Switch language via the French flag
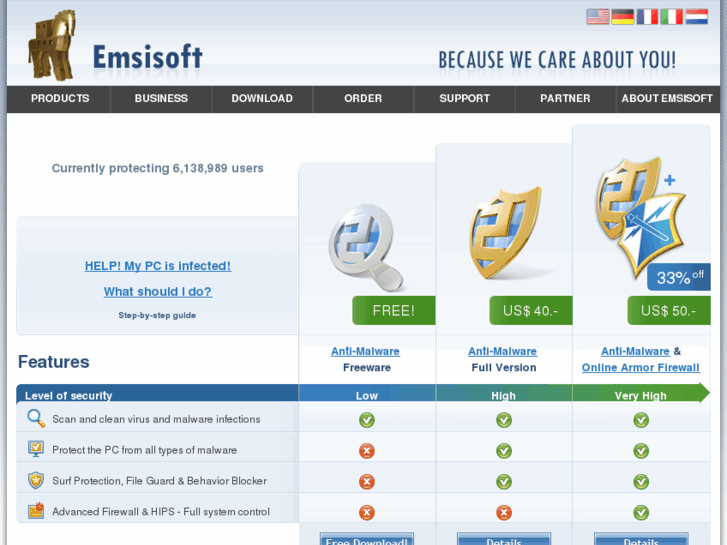The image size is (727, 545). point(647,17)
